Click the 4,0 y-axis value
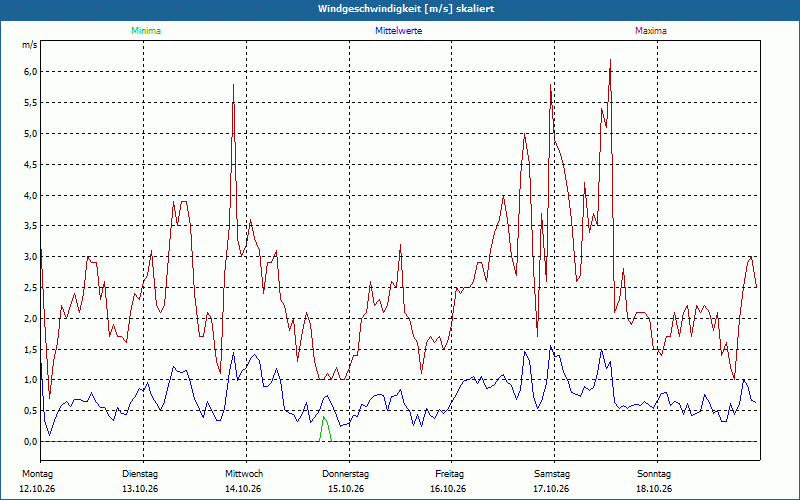The image size is (800, 500). 31,195
